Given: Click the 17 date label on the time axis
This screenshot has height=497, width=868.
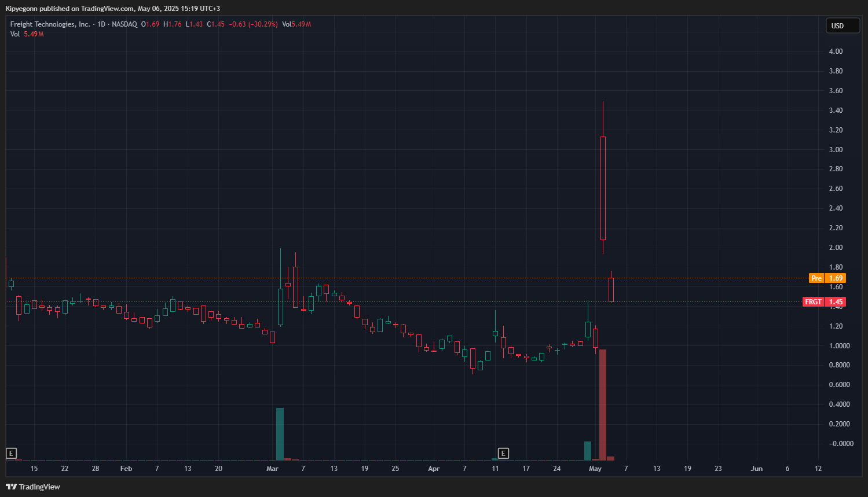Looking at the screenshot, I should 526,469.
